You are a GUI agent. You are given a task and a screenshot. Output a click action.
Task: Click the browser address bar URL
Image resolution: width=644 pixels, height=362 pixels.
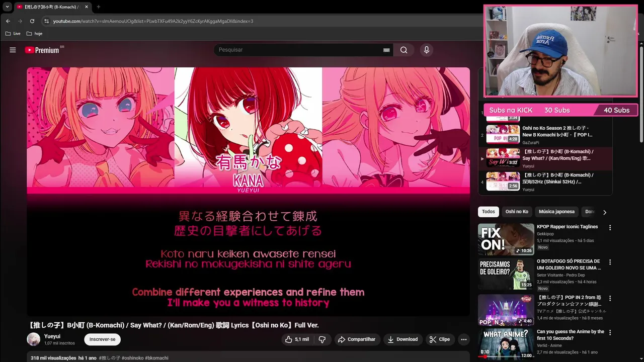(153, 21)
